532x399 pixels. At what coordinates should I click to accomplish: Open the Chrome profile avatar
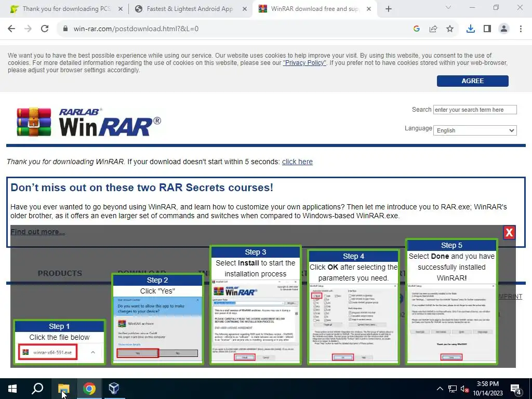(504, 29)
